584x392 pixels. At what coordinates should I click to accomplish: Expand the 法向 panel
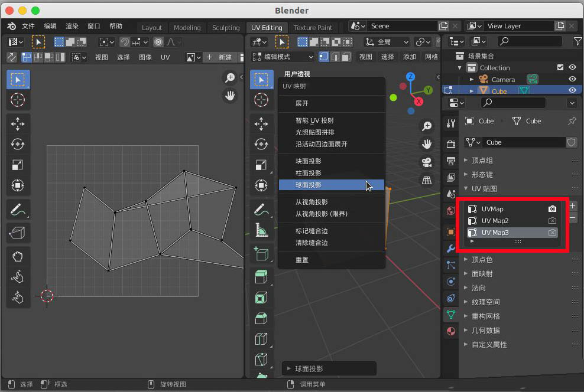coord(466,288)
